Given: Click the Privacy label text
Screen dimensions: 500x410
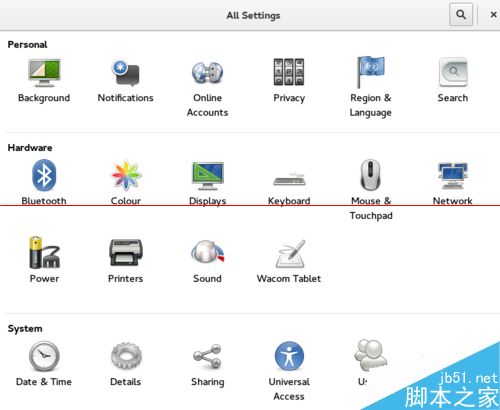Looking at the screenshot, I should [289, 98].
